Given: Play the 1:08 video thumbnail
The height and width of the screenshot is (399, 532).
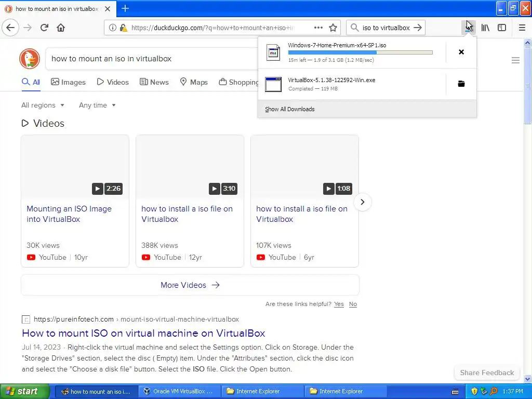Looking at the screenshot, I should 304,167.
